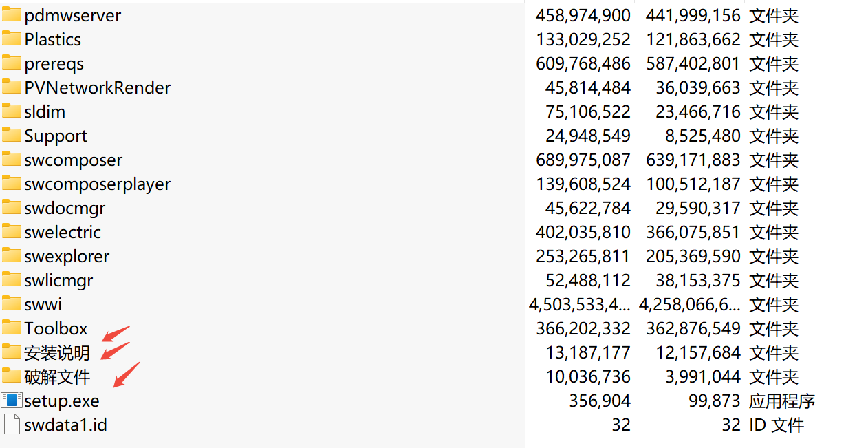The width and height of the screenshot is (868, 448).
Task: Click the 应用程序 type label for setup.exe
Action: [782, 401]
